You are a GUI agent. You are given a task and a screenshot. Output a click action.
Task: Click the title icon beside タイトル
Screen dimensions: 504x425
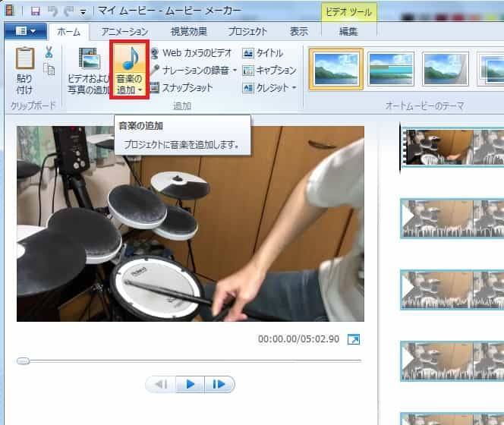(247, 53)
